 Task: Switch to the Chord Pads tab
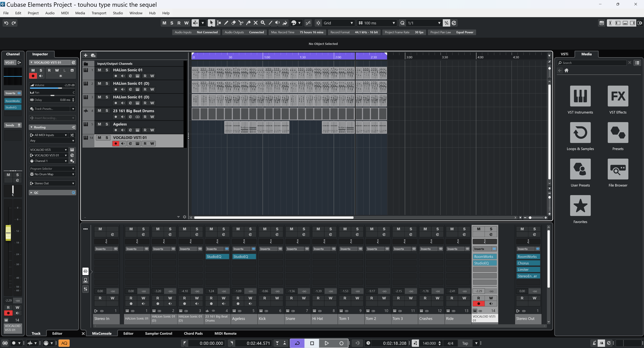pyautogui.click(x=193, y=334)
